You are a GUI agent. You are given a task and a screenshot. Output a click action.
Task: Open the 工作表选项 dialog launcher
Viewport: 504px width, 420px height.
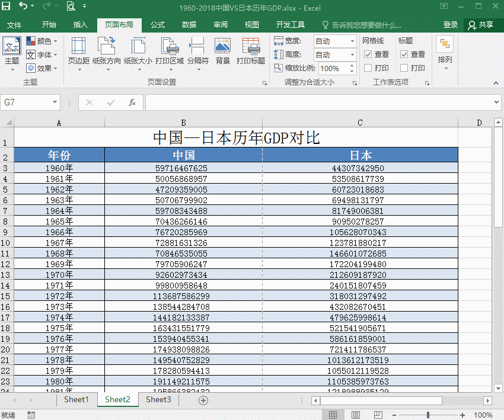(x=427, y=83)
